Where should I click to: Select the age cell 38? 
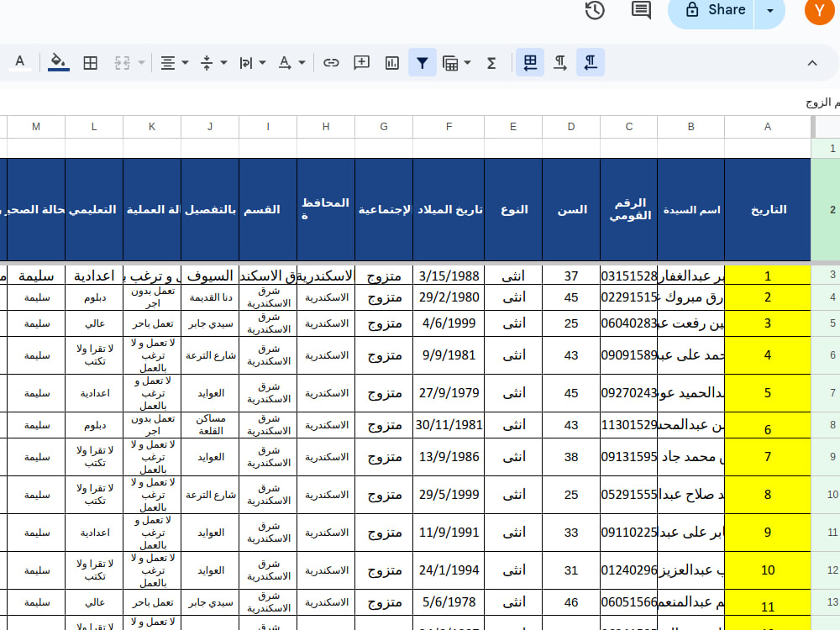pyautogui.click(x=571, y=457)
